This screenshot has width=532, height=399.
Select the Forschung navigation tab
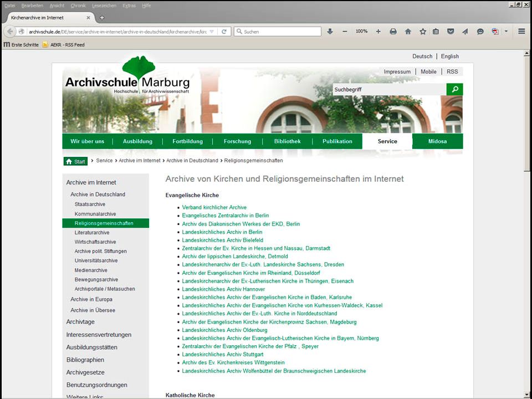tap(238, 141)
